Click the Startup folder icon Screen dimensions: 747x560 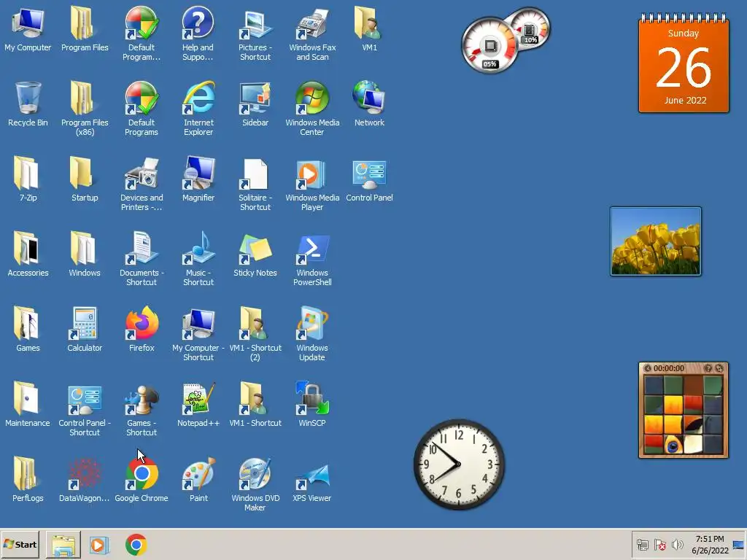click(x=85, y=179)
